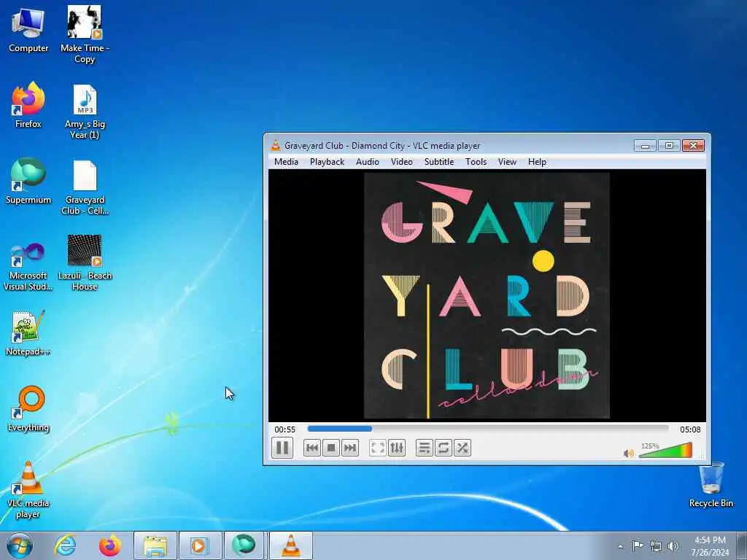The width and height of the screenshot is (747, 560).
Task: Show extended settings equalizer button
Action: coord(397,448)
